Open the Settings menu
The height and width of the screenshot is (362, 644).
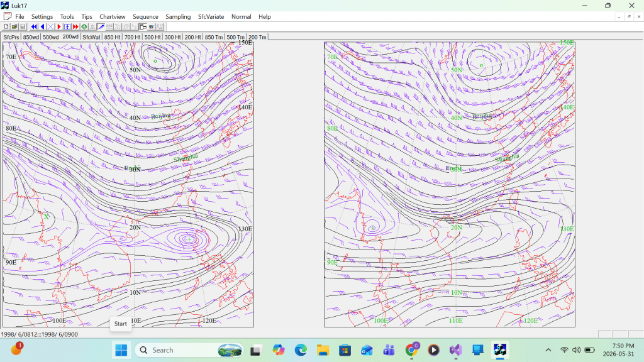tap(42, 17)
